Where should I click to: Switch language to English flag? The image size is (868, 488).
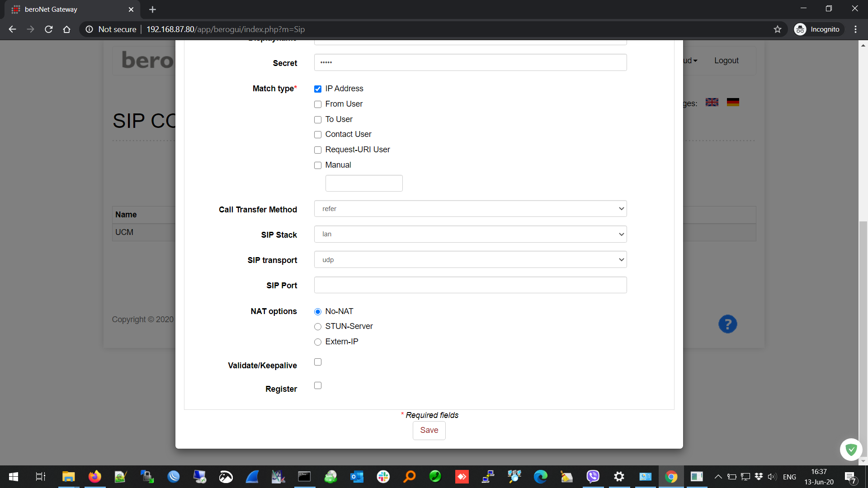tap(712, 102)
